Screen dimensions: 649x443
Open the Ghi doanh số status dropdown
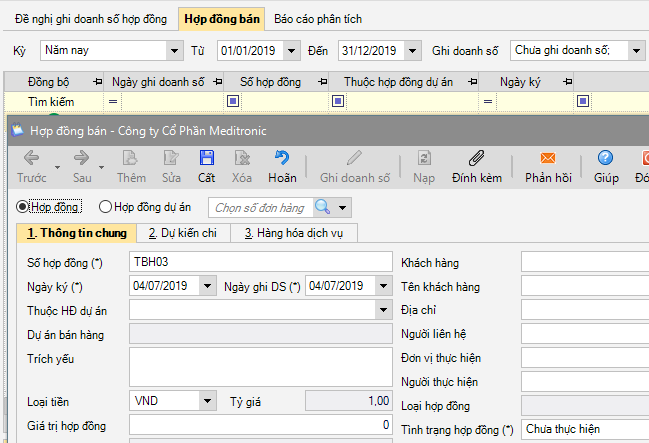636,50
